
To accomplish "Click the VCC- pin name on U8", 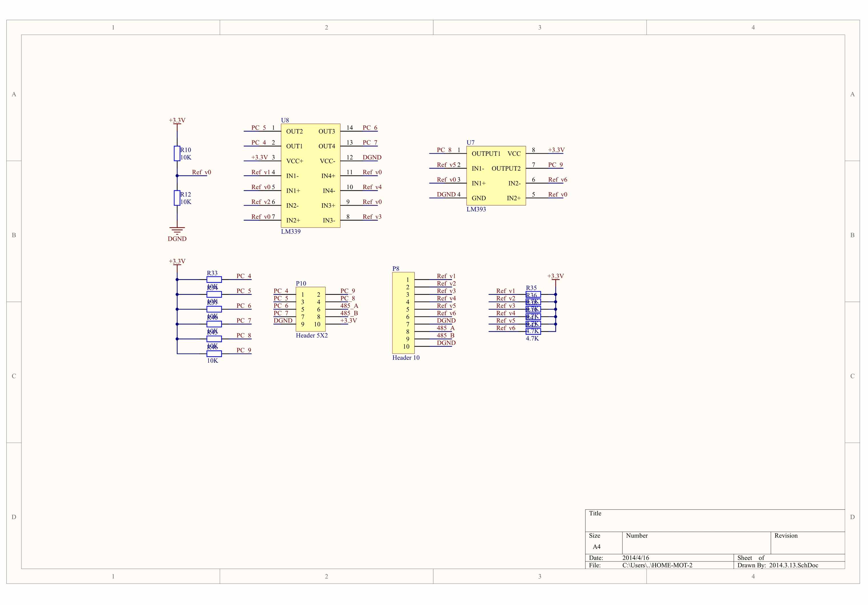I will [x=327, y=161].
